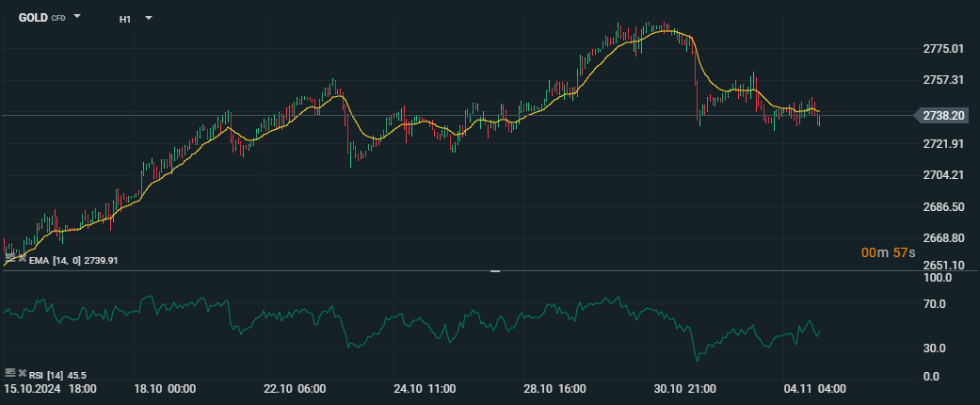Click the RSI 70.0 level label
The width and height of the screenshot is (980, 405).
[x=937, y=304]
